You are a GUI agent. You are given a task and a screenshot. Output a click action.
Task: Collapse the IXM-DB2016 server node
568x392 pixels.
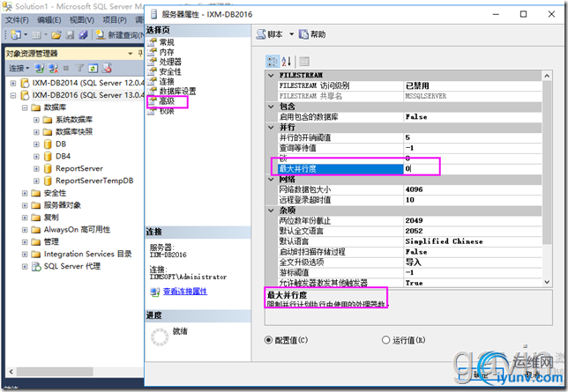click(x=13, y=95)
